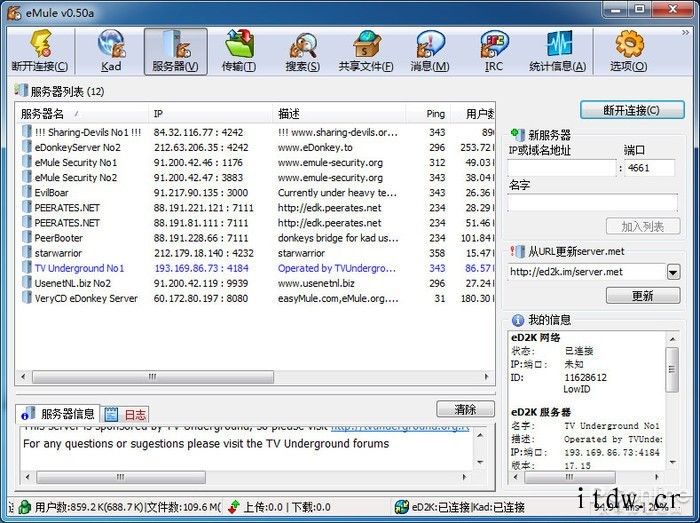Click the 我的信息 vertical scrollbar thumb
Screen dimensions: 700x523
[x=672, y=369]
